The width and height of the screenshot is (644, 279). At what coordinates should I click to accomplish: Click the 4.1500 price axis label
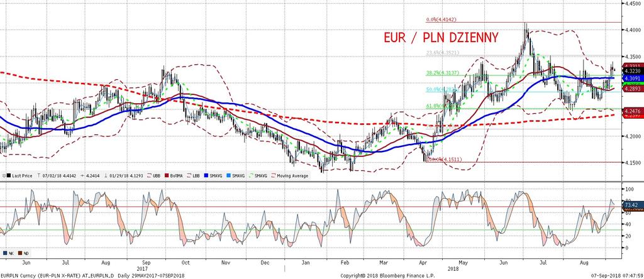633,163
